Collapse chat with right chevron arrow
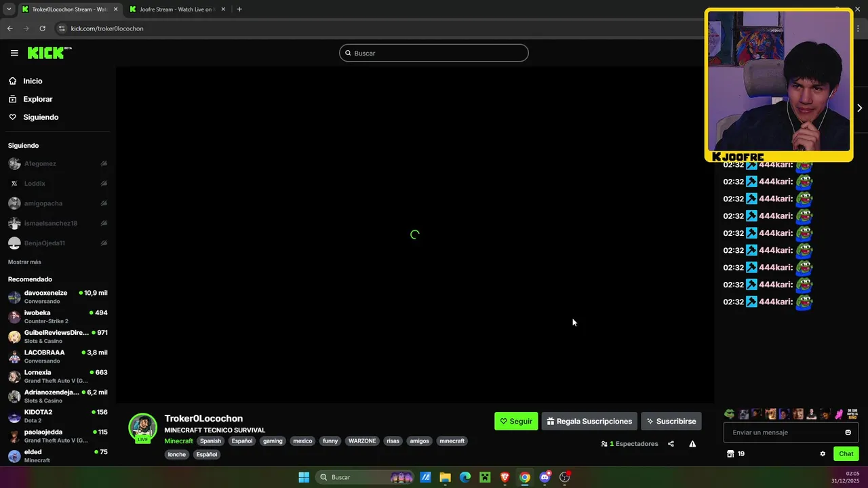 click(859, 108)
